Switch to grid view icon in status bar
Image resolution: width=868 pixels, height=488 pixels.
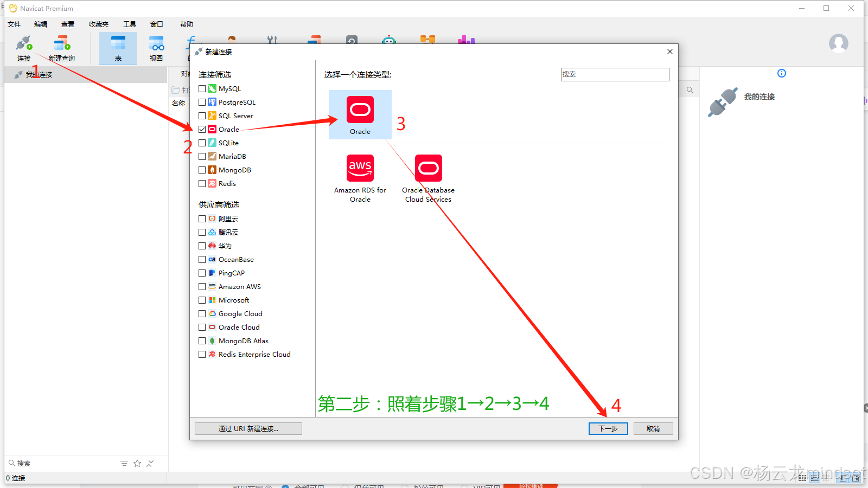point(802,478)
